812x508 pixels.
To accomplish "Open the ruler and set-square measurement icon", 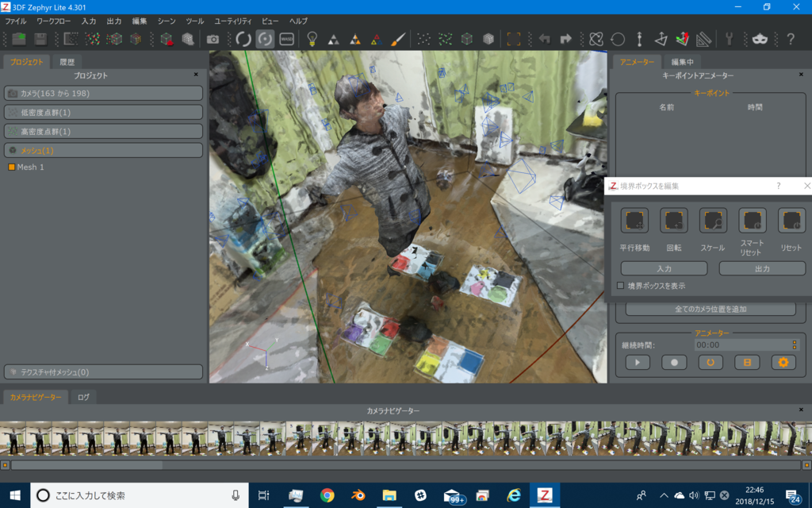I will tap(703, 39).
